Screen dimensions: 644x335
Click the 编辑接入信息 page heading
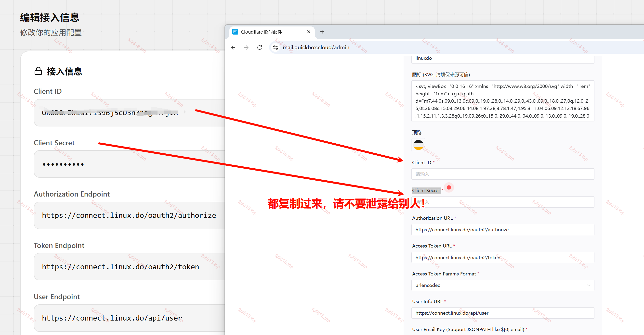click(50, 17)
